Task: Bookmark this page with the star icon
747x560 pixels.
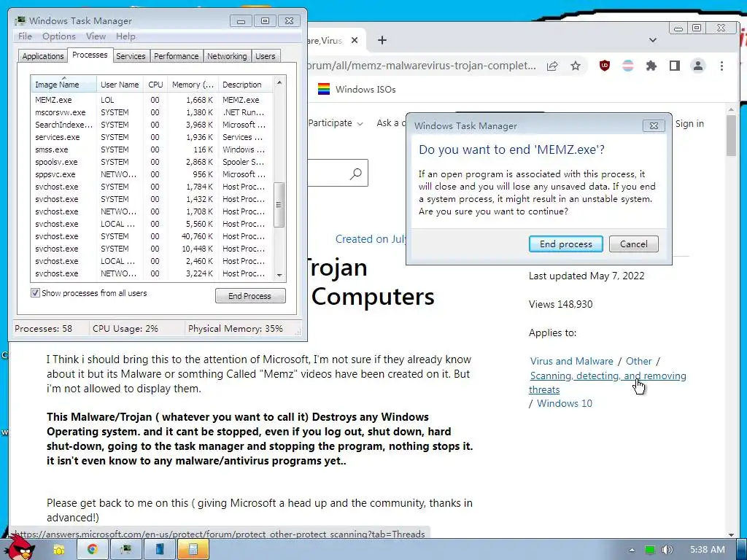Action: point(576,66)
